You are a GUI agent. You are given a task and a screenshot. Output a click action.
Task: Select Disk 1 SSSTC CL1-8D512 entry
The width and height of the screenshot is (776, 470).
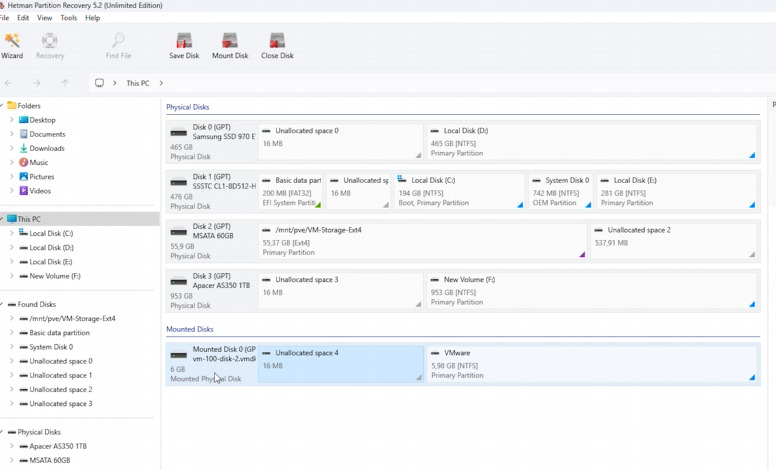[x=212, y=191]
